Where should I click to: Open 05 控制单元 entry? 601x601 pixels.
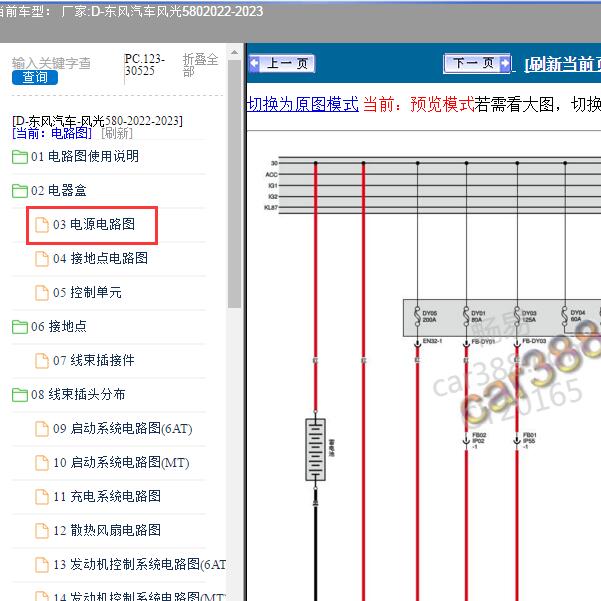coord(87,292)
